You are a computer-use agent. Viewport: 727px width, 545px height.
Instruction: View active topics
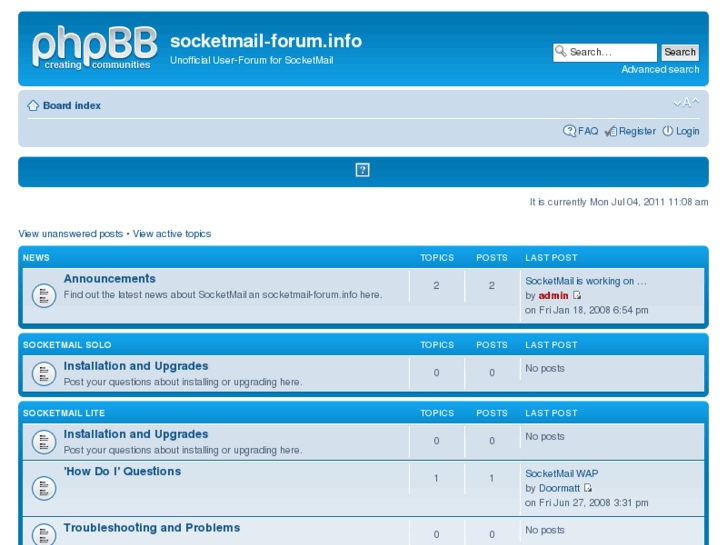pos(172,234)
